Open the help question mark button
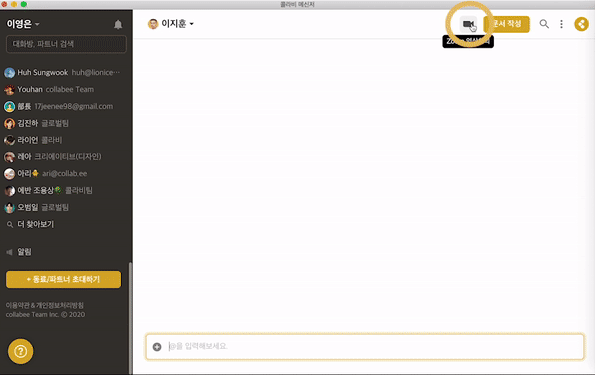 [20, 351]
